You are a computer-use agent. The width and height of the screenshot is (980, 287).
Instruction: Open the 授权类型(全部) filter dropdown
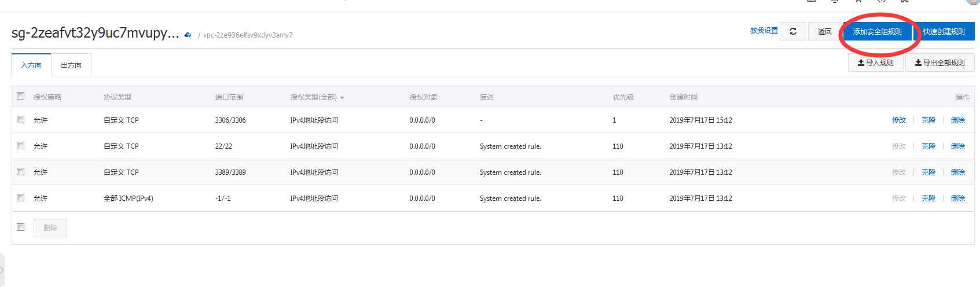[317, 97]
